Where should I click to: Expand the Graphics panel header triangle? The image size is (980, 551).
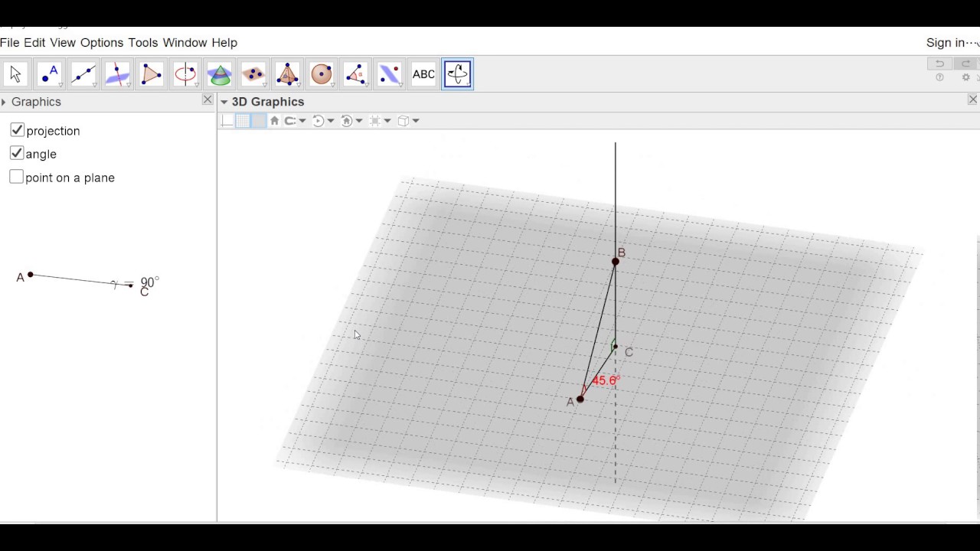(4, 102)
